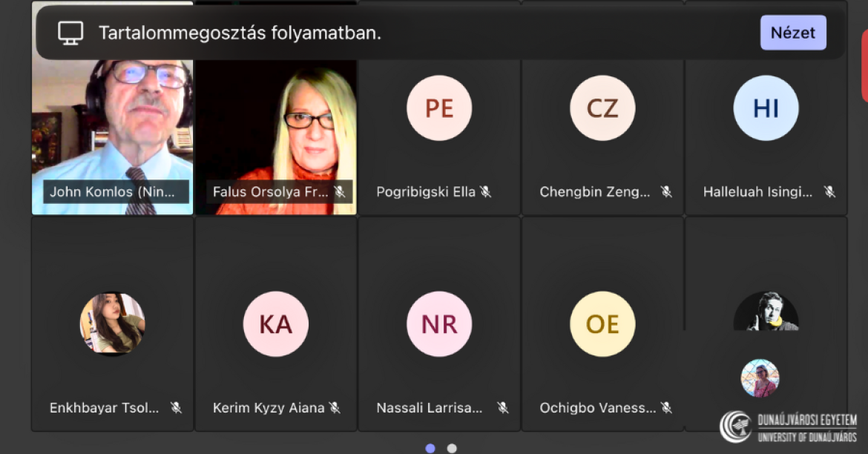Click the HI participant avatar
This screenshot has height=454, width=868.
tap(766, 108)
